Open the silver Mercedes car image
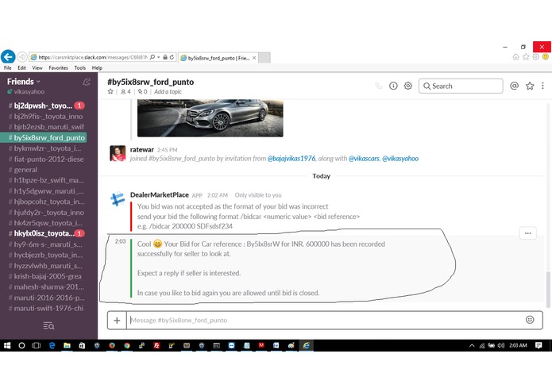The height and width of the screenshot is (392, 552). tap(210, 117)
